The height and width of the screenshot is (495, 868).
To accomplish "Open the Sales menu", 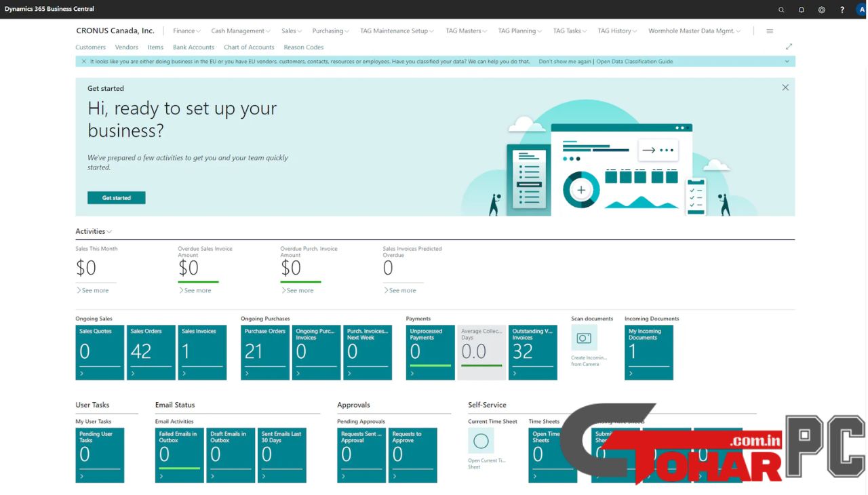I will [292, 31].
